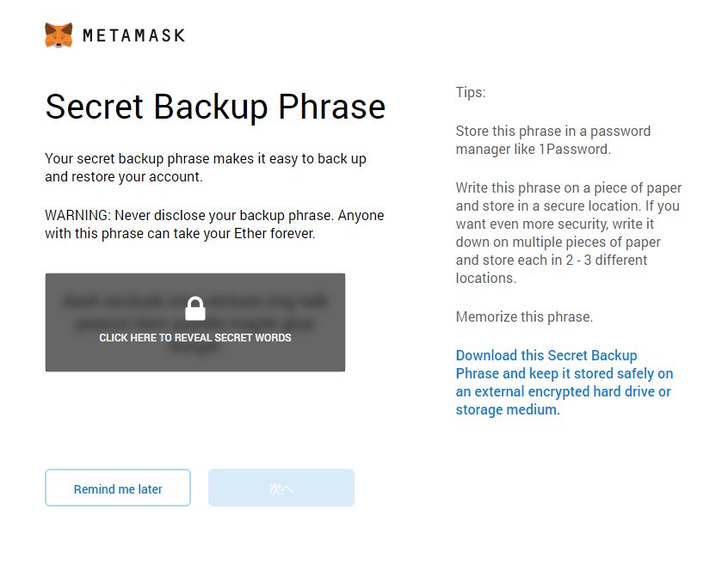Viewport: 728px width, 565px height.
Task: Click the MetaMask fox logo
Action: (x=59, y=35)
